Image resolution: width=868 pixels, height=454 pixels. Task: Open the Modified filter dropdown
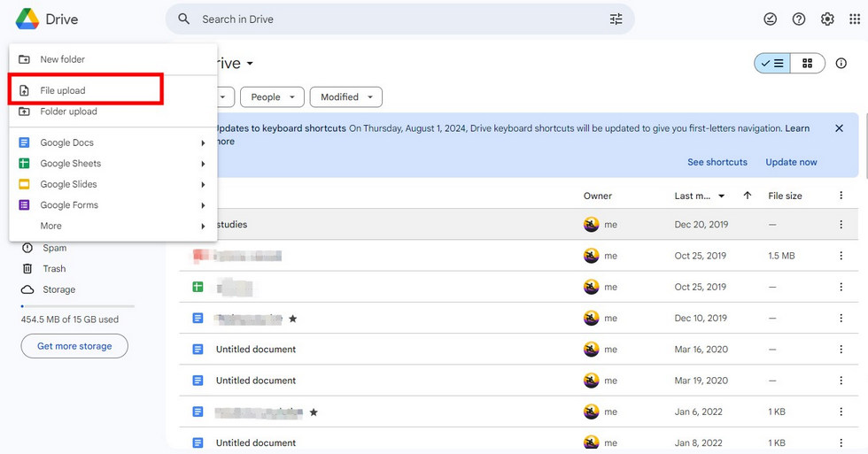click(x=346, y=96)
